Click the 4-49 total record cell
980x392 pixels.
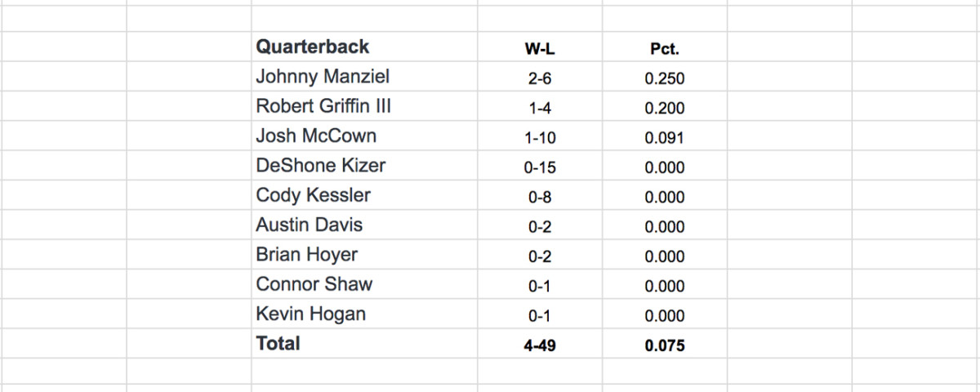541,345
